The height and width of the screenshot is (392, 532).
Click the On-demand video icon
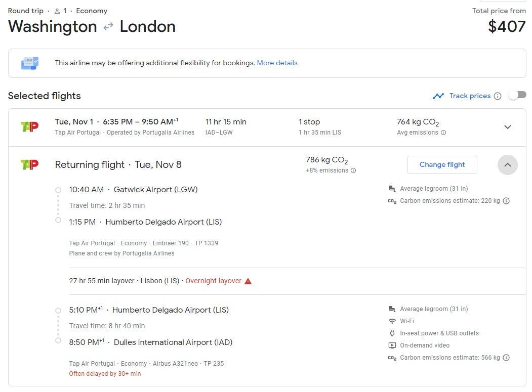pos(392,345)
